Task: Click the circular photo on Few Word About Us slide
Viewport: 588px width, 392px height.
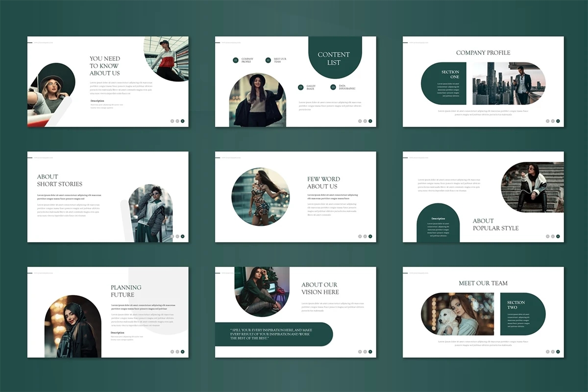Action: pos(260,196)
